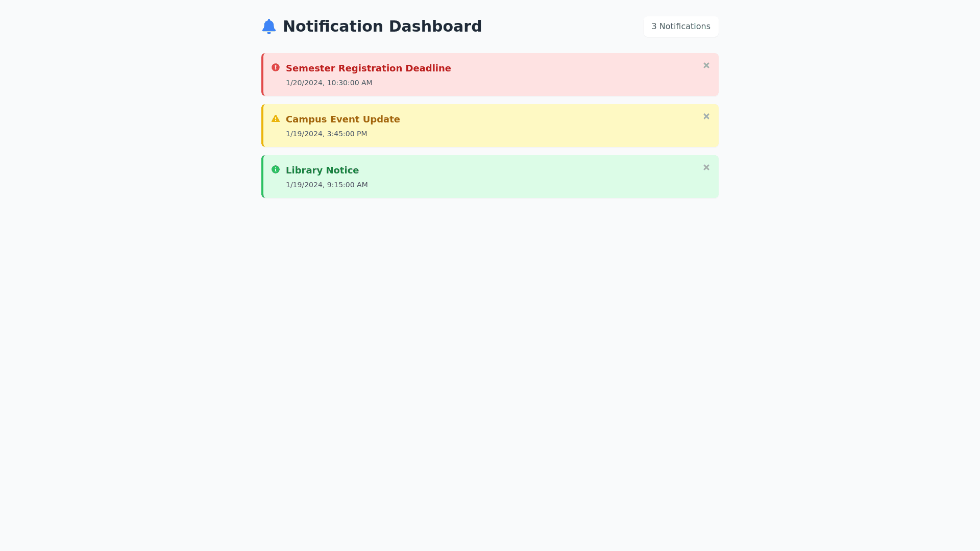
Task: Click the "3 Notifications" counter badge
Action: pos(681,27)
